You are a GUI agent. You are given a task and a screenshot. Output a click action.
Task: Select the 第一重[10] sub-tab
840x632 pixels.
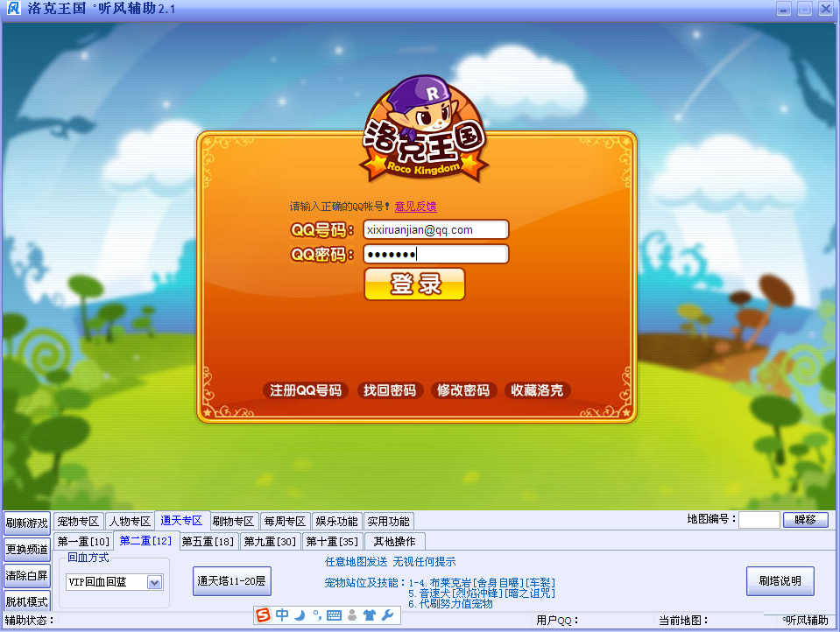point(83,542)
